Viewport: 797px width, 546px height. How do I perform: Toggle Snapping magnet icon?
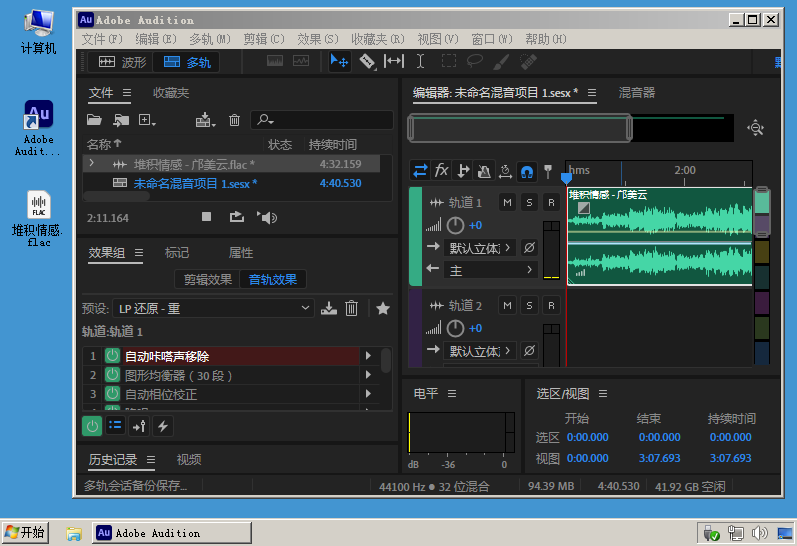(x=527, y=171)
